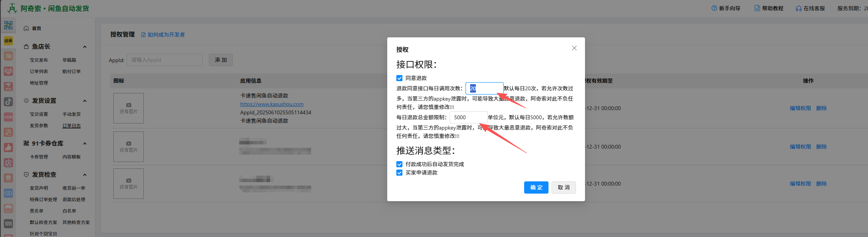The image size is (868, 237).
Task: Collapse the 91卡券仓库 section
Action: pos(85,144)
